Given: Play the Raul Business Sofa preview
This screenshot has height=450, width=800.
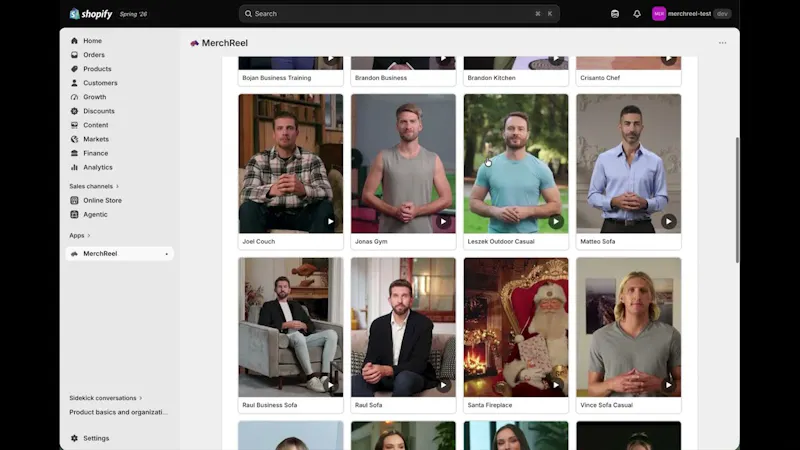Looking at the screenshot, I should point(331,385).
